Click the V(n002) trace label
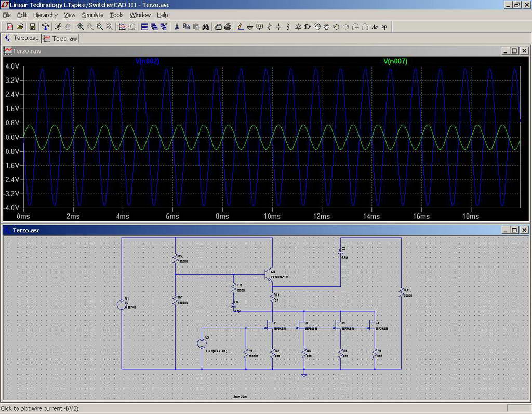Image resolution: width=532 pixels, height=414 pixels. point(147,61)
